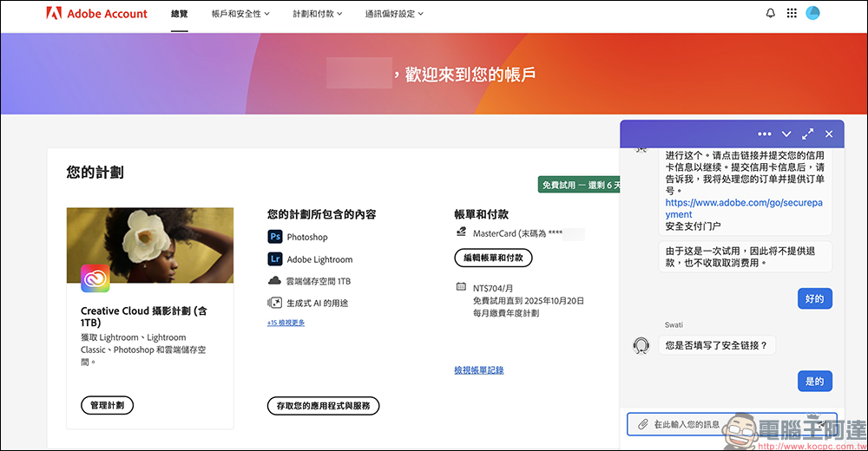The height and width of the screenshot is (451, 868).
Task: Open the 檢視帳單記錄 link
Action: 478,370
